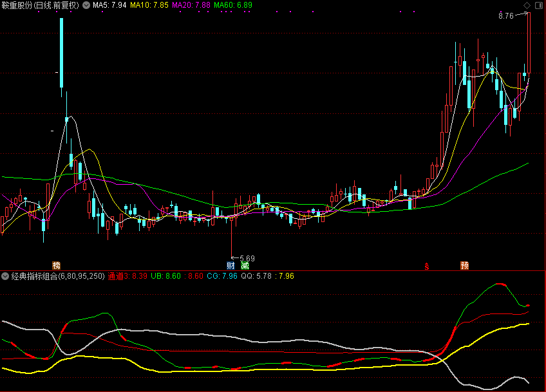The image size is (546, 392).
Task: Expand the 经典指标组合 indicator settings dropdown
Action: coord(5,276)
